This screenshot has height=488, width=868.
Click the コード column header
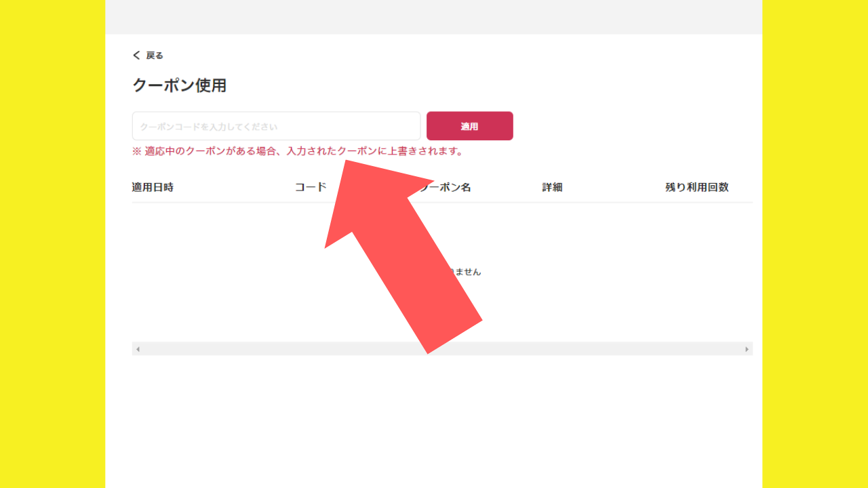311,187
